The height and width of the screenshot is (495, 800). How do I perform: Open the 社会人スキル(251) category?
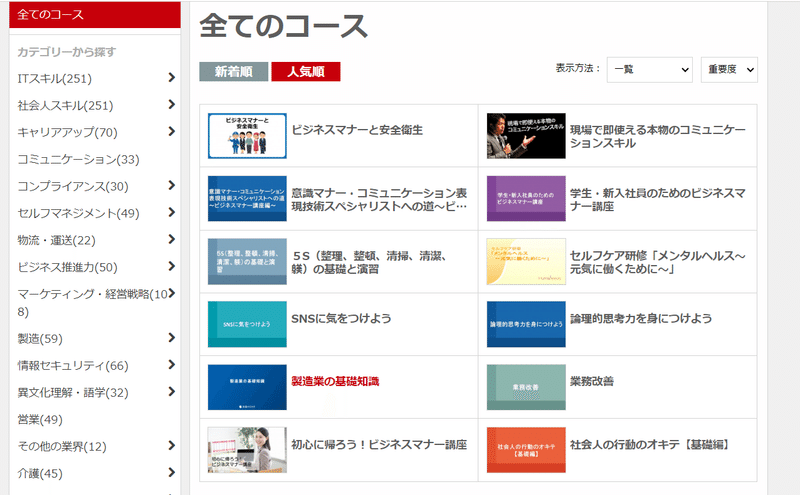point(65,106)
